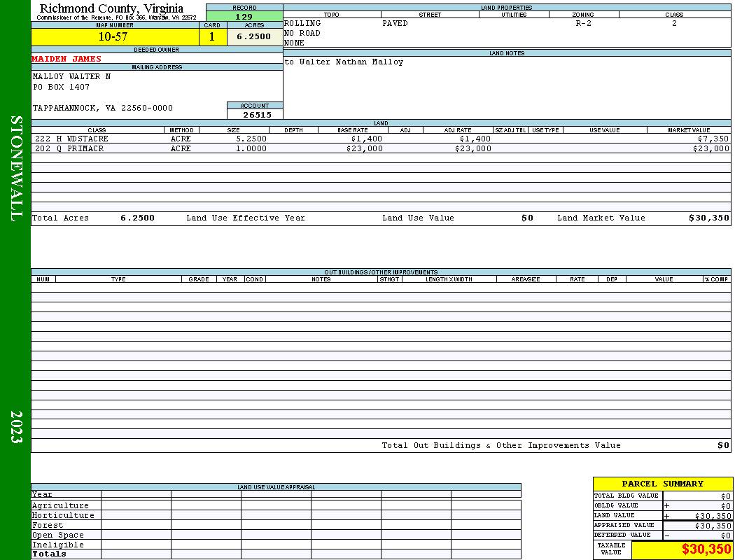The image size is (735, 560).
Task: Click TOTAL BLDG VALUE amount $0
Action: [x=726, y=496]
